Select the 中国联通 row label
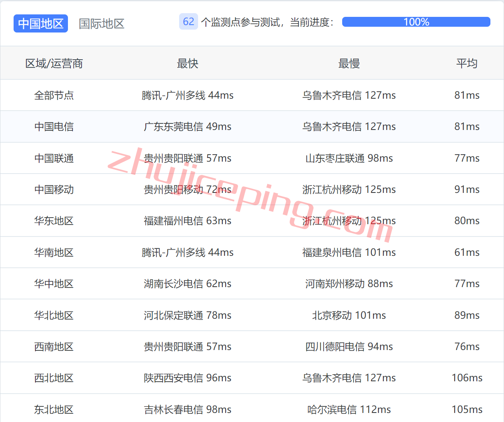504x422 pixels. coord(54,158)
